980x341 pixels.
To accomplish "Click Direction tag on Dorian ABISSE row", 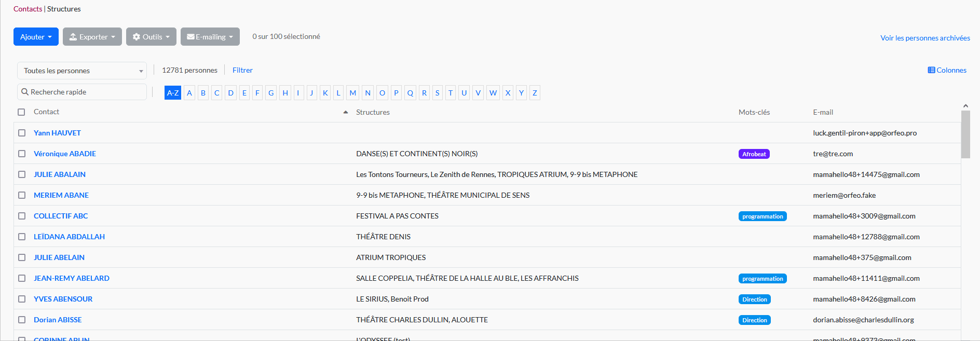I will pos(754,320).
